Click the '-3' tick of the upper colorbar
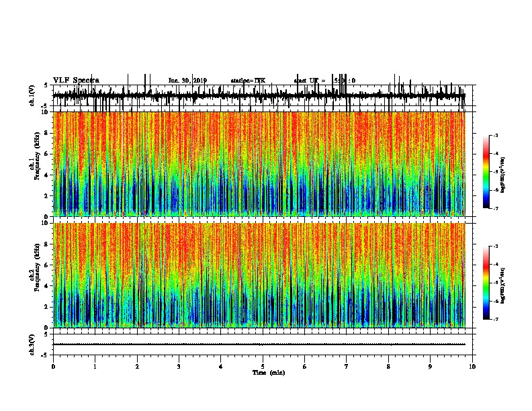Screen dimensions: 532x411 tap(496, 135)
